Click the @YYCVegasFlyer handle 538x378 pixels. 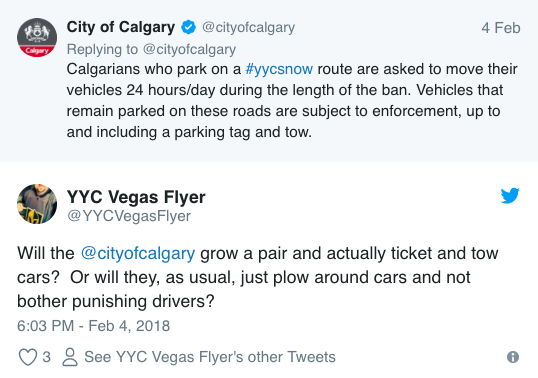[129, 216]
